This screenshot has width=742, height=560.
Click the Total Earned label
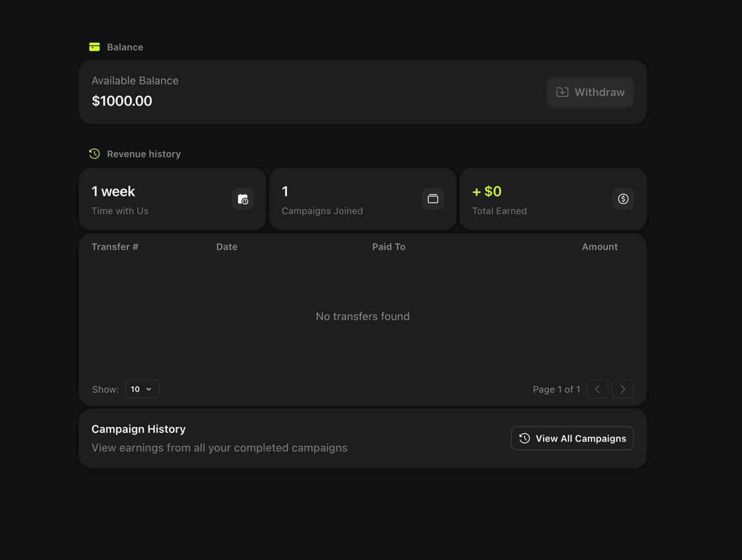point(499,211)
